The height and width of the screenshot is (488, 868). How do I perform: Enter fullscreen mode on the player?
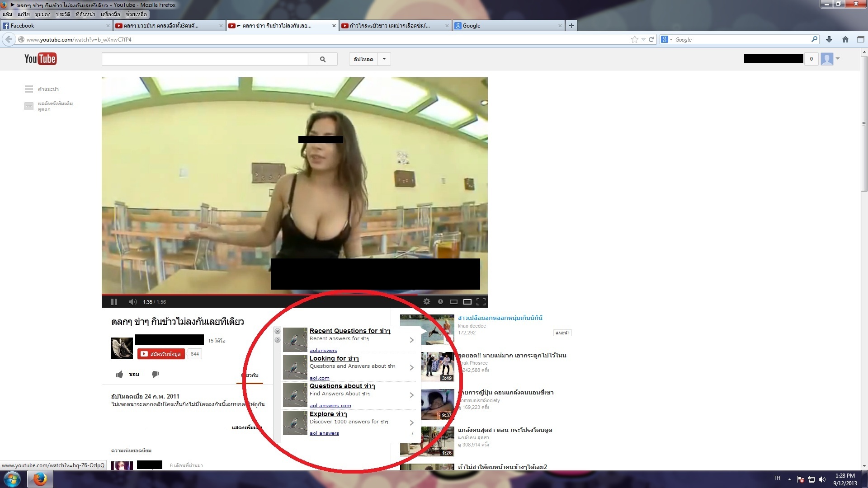tap(481, 301)
